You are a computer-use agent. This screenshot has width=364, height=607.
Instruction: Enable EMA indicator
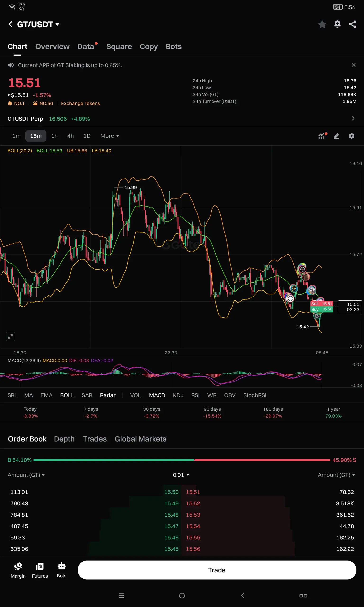point(46,395)
